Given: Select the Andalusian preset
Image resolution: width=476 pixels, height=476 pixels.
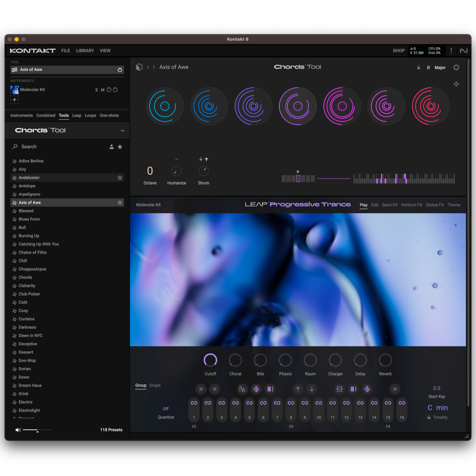Looking at the screenshot, I should [x=29, y=177].
